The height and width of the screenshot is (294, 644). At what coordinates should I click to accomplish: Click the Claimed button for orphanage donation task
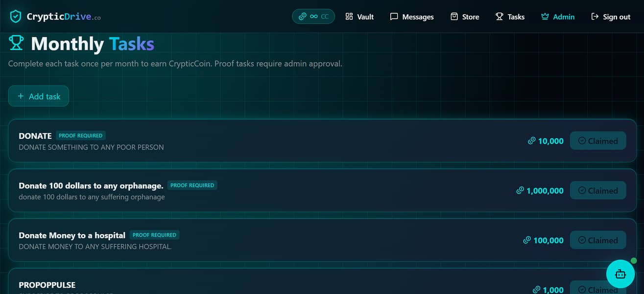tap(598, 191)
